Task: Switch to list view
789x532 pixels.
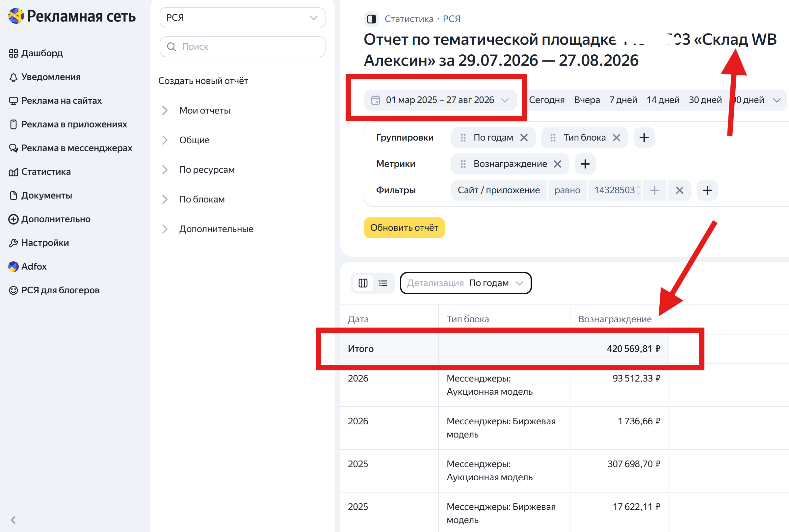Action: click(383, 283)
